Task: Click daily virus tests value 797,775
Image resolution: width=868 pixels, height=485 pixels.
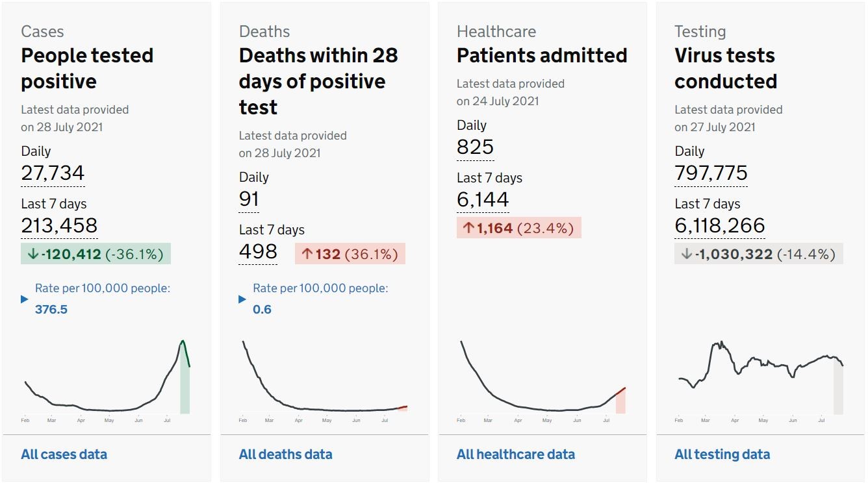Action: pyautogui.click(x=711, y=173)
